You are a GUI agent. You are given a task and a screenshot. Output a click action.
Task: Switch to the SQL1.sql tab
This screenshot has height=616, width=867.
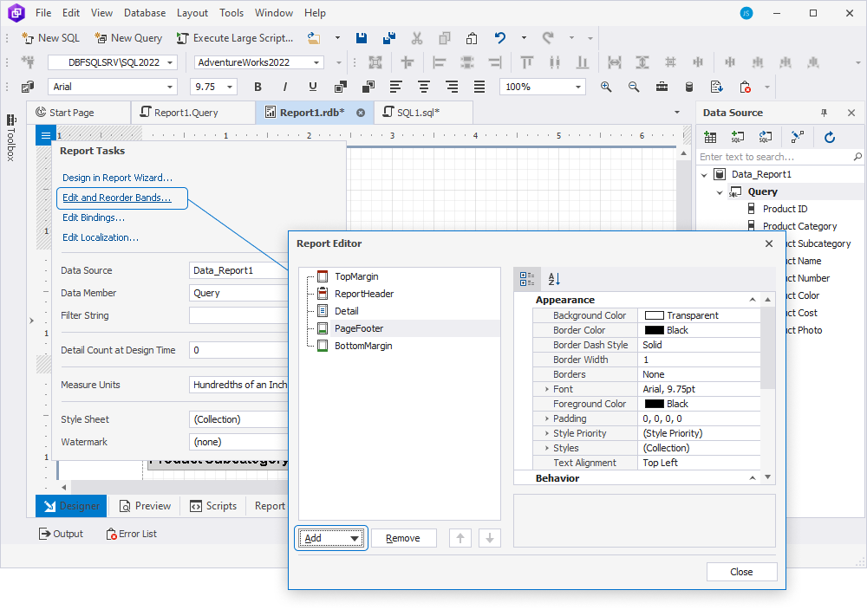pos(423,113)
